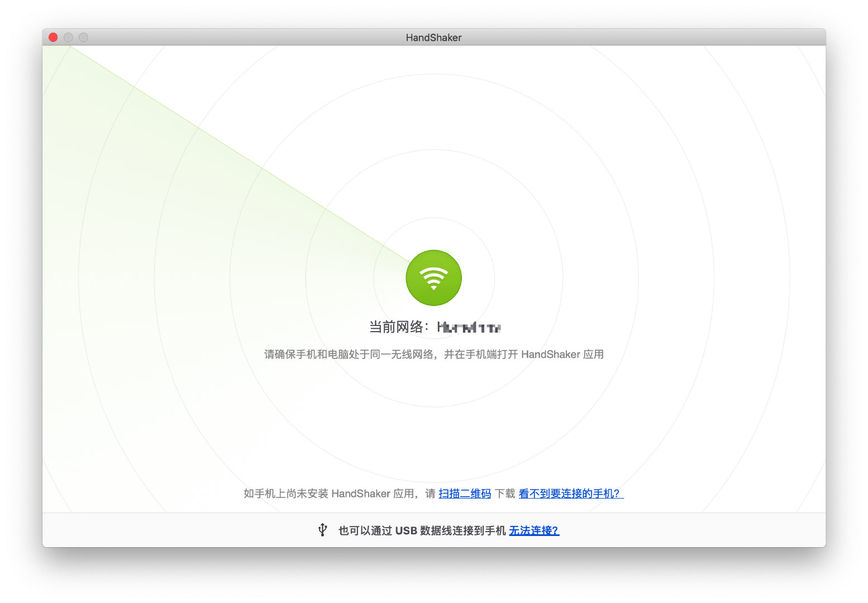This screenshot has height=603, width=868.
Task: Click the 当前网络 label text
Action: tap(399, 327)
